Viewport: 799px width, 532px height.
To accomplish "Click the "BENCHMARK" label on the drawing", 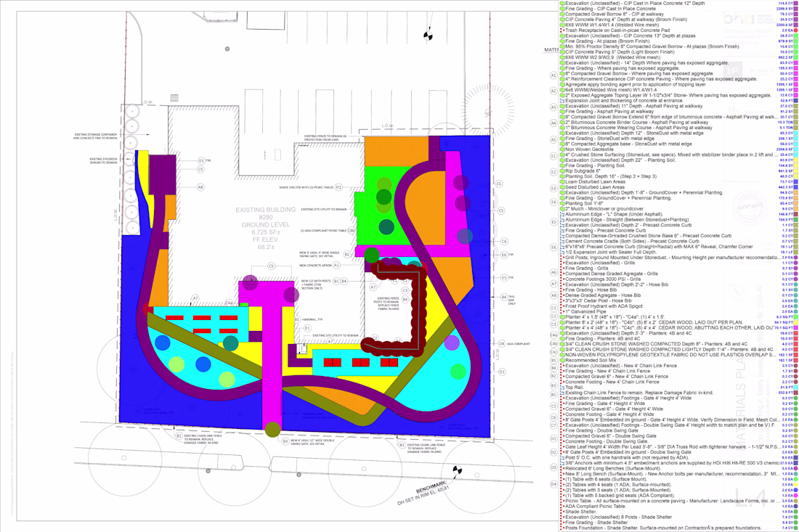I will (x=431, y=487).
